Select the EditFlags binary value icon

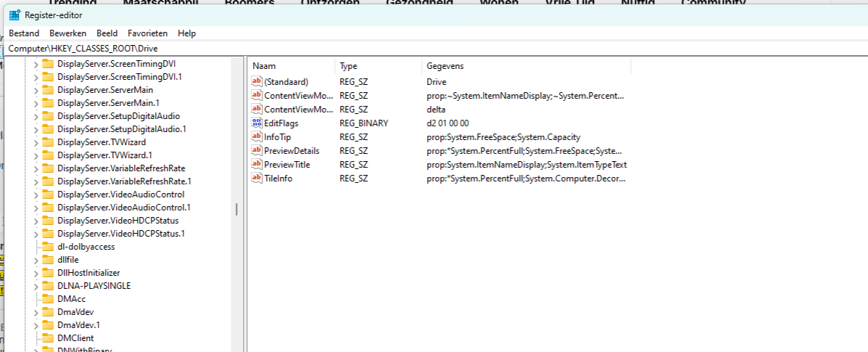click(x=256, y=123)
